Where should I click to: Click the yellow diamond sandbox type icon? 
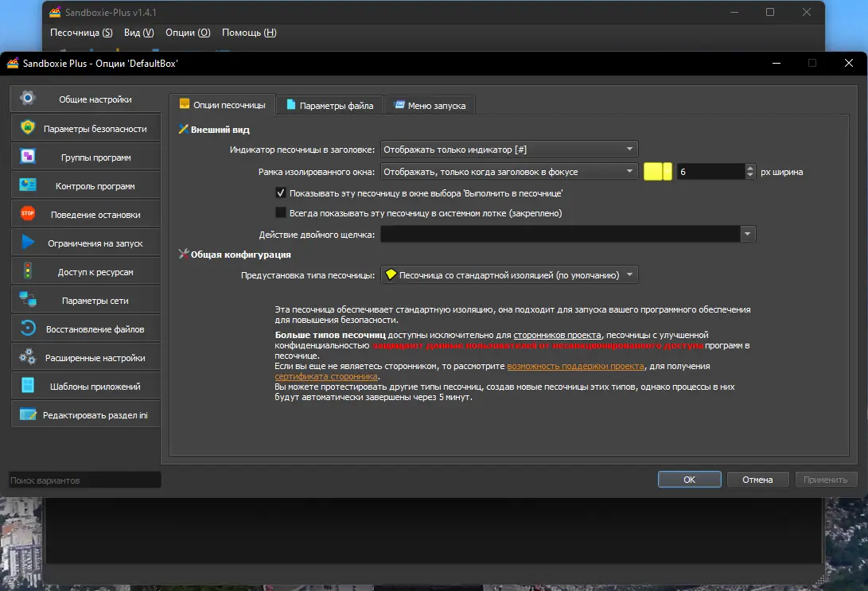pyautogui.click(x=391, y=274)
